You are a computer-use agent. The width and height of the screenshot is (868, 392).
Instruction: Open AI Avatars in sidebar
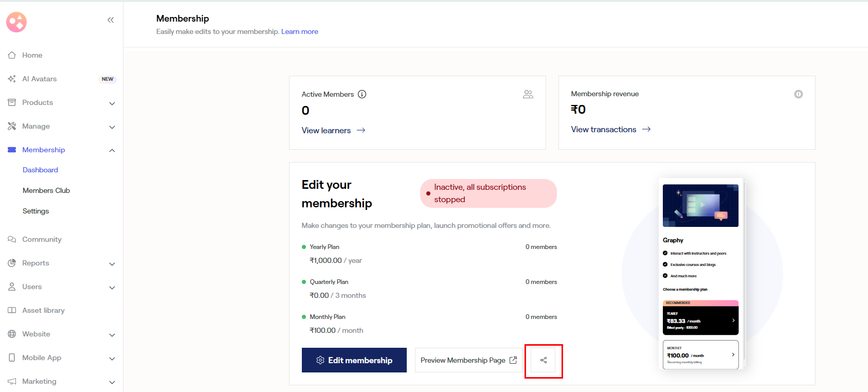click(39, 79)
